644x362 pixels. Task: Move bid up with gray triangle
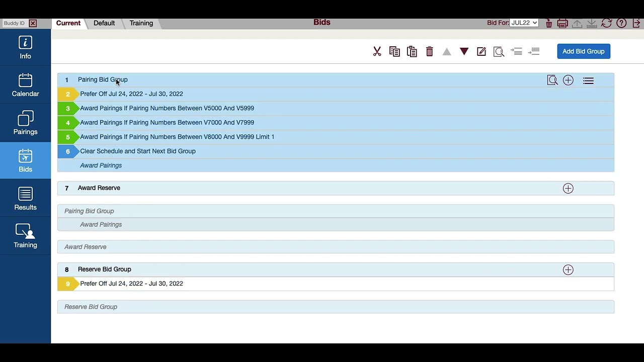point(447,51)
